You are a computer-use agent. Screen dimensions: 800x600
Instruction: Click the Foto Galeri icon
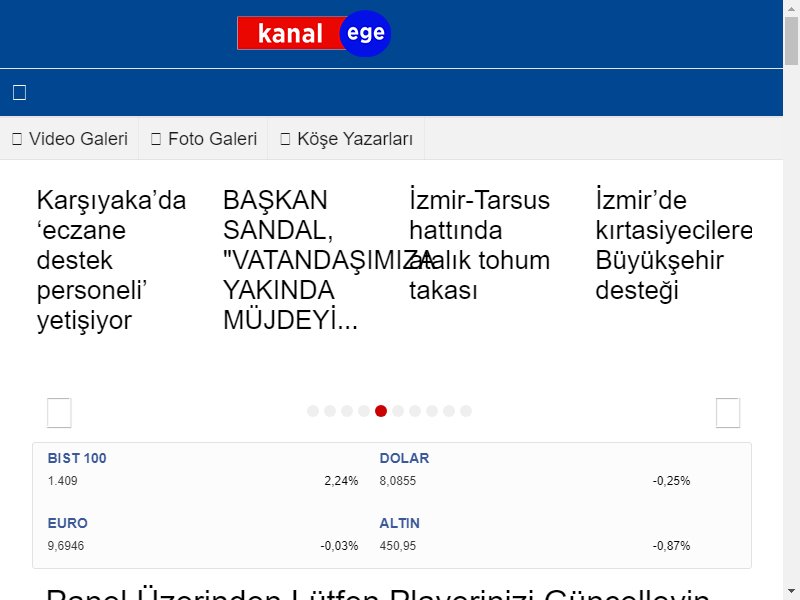[x=156, y=139]
